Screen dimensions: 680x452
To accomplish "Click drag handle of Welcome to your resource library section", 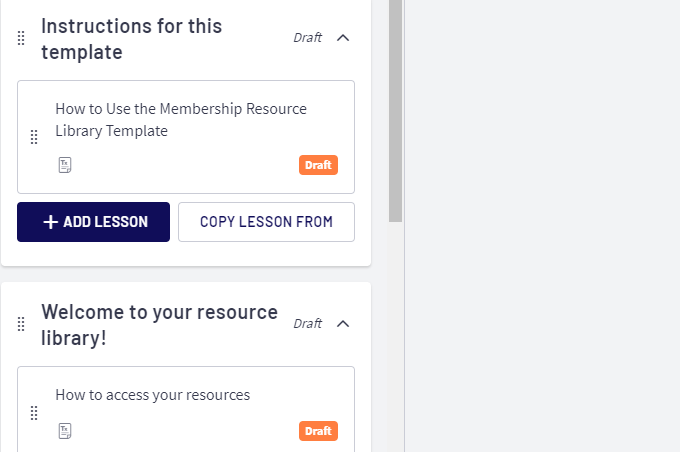I will (21, 324).
